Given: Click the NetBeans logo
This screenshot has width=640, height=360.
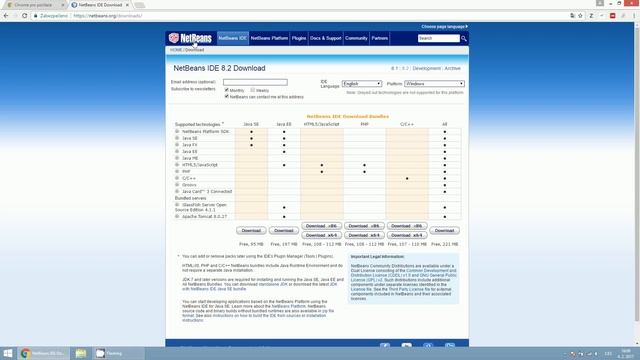Looking at the screenshot, I should point(190,38).
